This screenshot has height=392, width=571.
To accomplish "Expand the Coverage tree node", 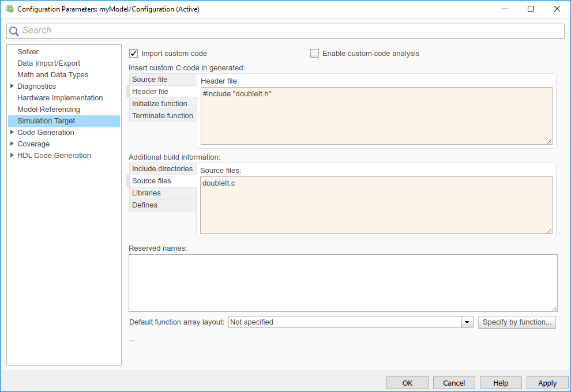I will tap(12, 144).
